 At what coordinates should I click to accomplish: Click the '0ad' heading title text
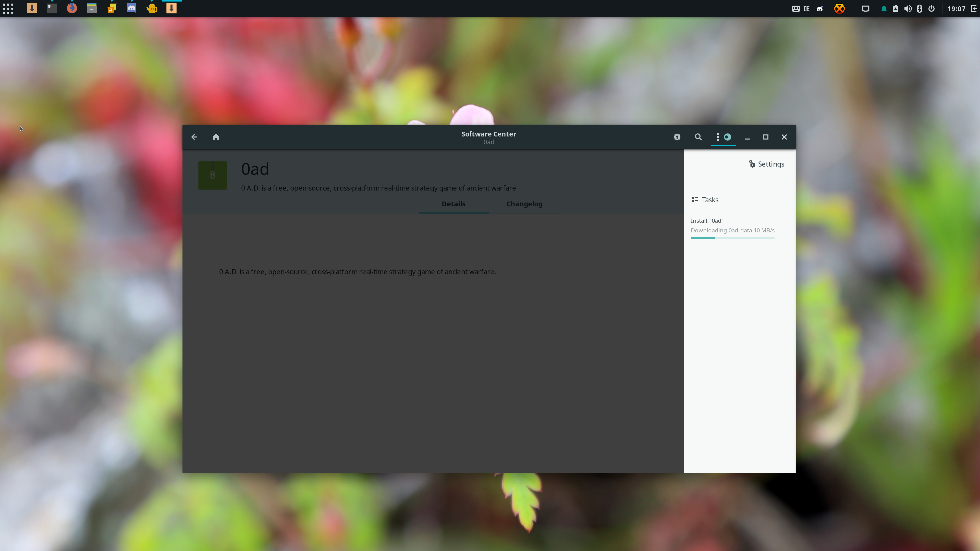tap(255, 169)
